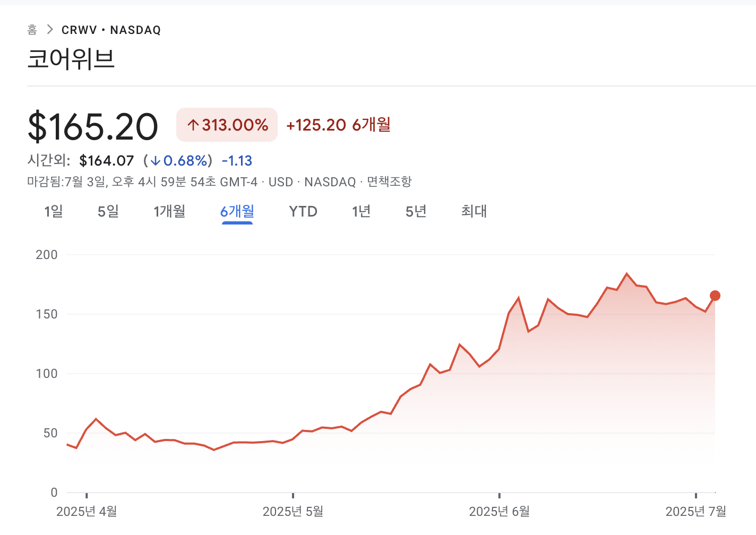Show the 1년 range chart
The width and height of the screenshot is (756, 535).
[x=361, y=211]
